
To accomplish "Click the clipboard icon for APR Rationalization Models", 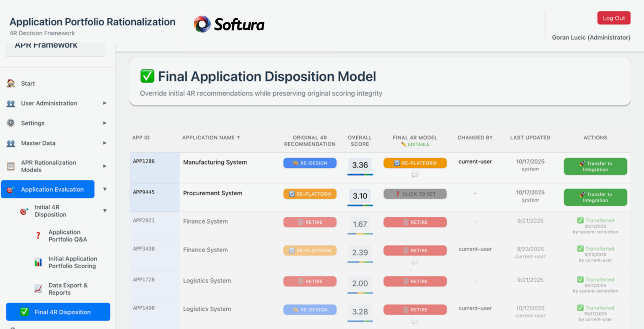I will 11,166.
